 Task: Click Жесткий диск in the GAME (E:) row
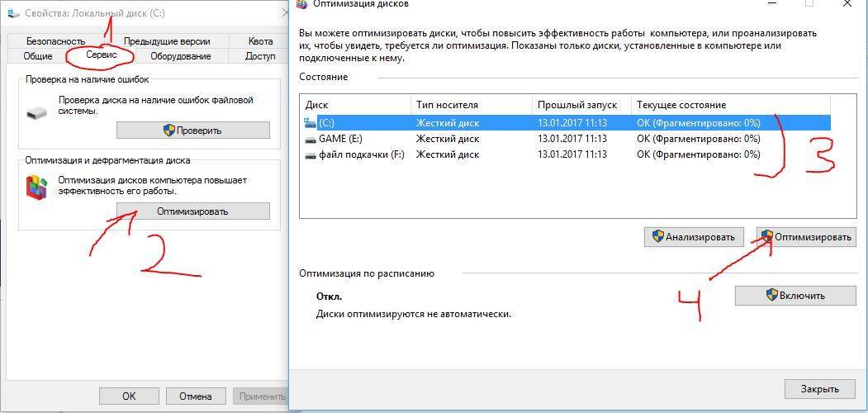click(x=448, y=139)
